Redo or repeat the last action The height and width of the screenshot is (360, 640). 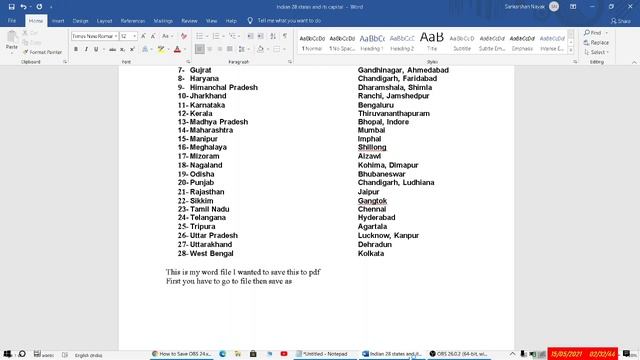click(39, 7)
